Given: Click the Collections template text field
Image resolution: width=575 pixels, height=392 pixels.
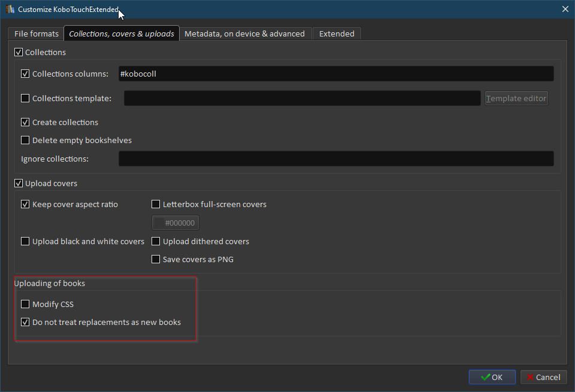Looking at the screenshot, I should (x=302, y=98).
